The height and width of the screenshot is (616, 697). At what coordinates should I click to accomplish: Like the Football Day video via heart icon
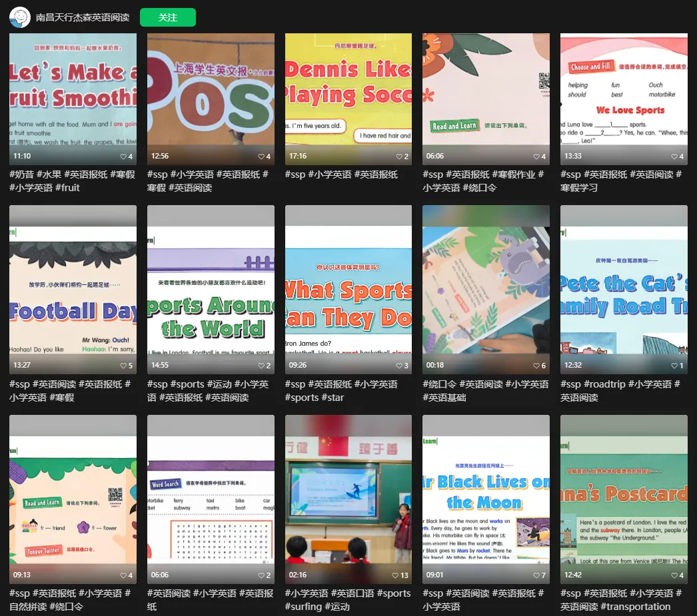(x=123, y=366)
